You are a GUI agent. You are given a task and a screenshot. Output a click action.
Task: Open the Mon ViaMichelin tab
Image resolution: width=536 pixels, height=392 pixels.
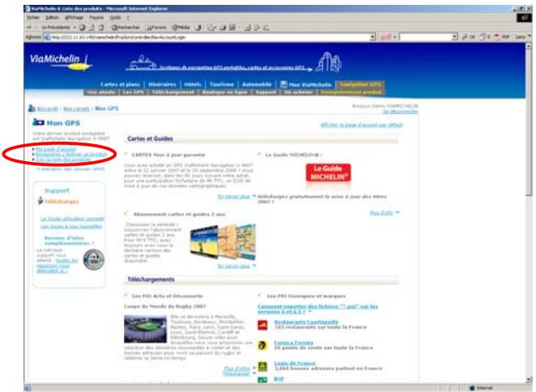pos(306,84)
